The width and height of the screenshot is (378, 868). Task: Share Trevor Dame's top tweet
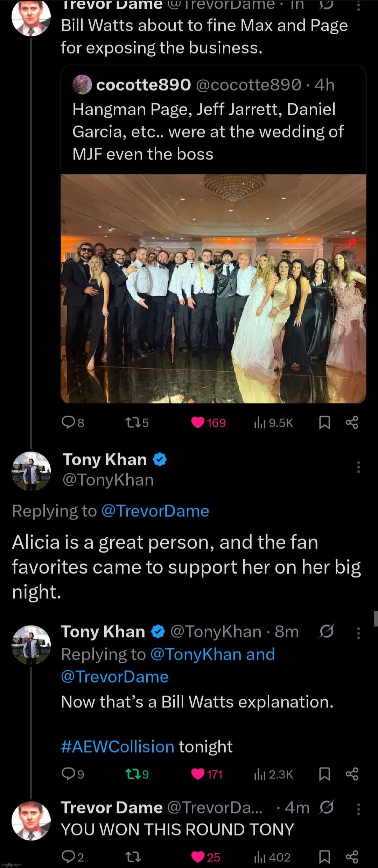pos(352,423)
